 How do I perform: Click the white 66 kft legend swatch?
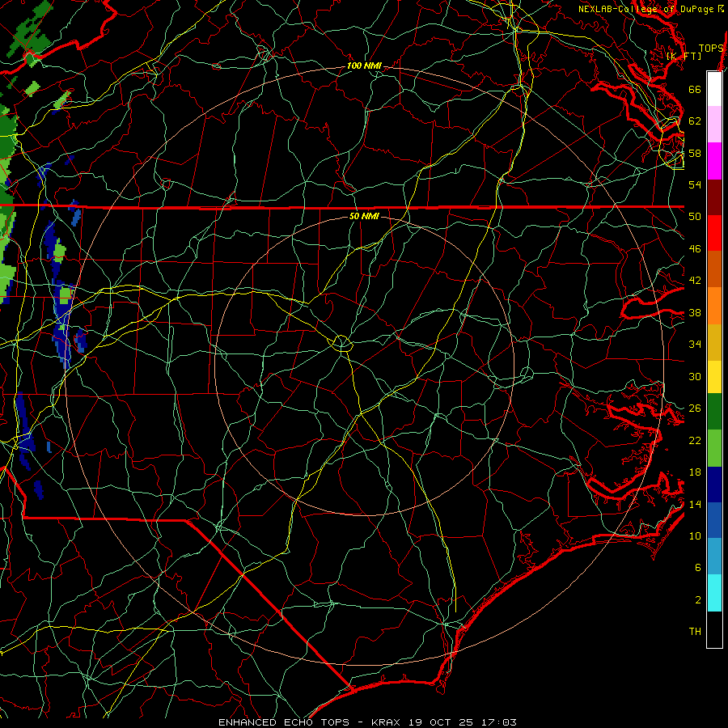coord(714,89)
